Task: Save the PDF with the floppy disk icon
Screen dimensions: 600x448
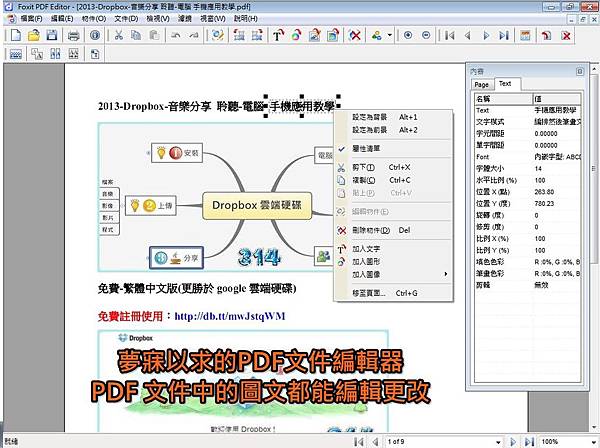Action: point(52,35)
